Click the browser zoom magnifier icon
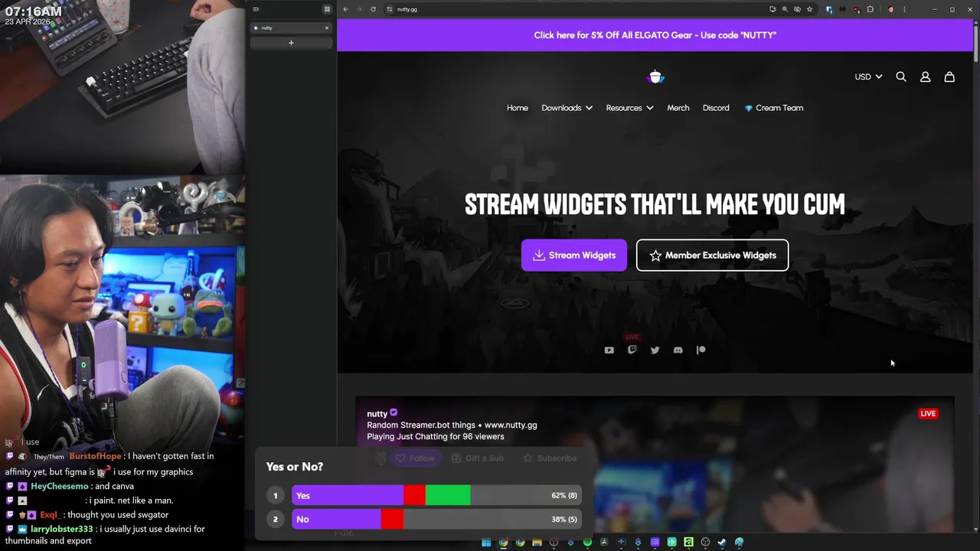The height and width of the screenshot is (551, 980). (785, 9)
